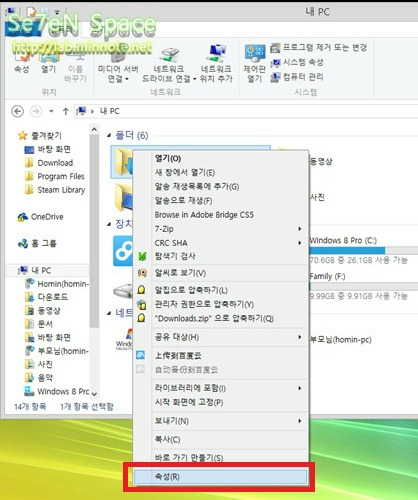Image resolution: width=418 pixels, height=500 pixels.
Task: Expand the CRC SHA submenu
Action: point(220,243)
